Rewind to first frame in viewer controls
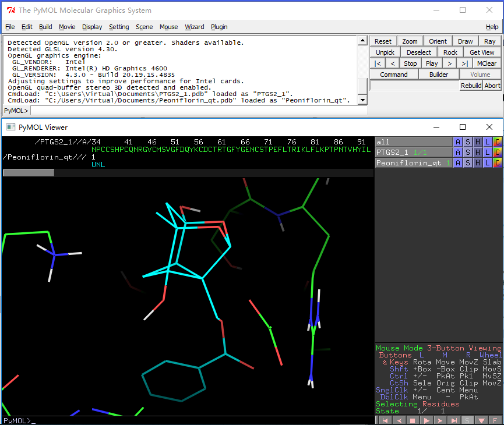504x425 pixels. point(385,420)
